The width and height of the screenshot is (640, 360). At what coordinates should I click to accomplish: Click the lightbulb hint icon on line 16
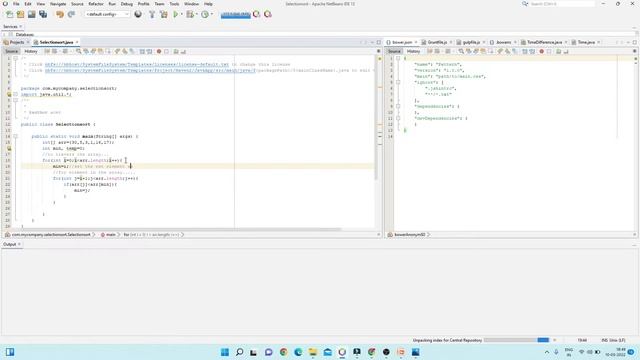(9, 149)
